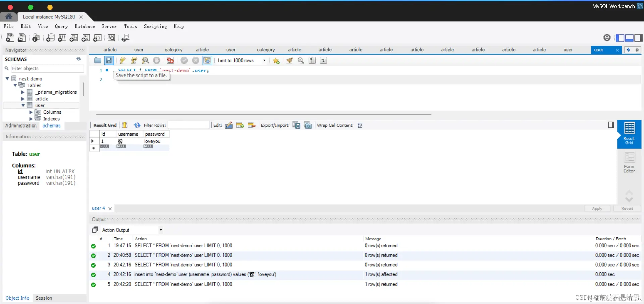Execute the query with lightning bolt icon
644x304 pixels.
click(x=123, y=60)
